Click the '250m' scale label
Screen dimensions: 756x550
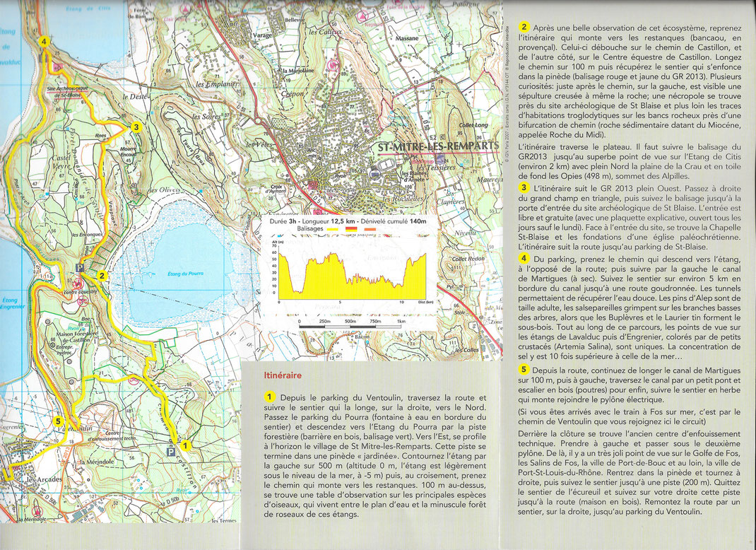[x=325, y=322]
